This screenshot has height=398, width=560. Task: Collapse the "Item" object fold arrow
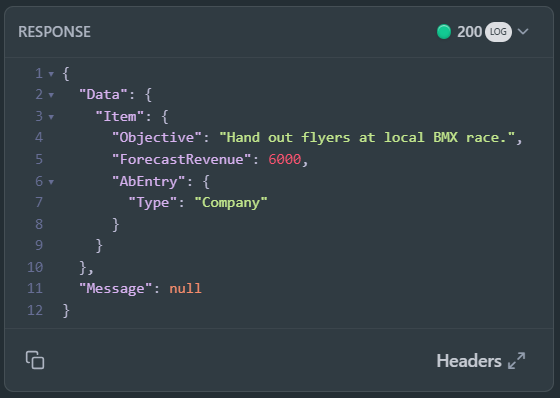point(51,117)
